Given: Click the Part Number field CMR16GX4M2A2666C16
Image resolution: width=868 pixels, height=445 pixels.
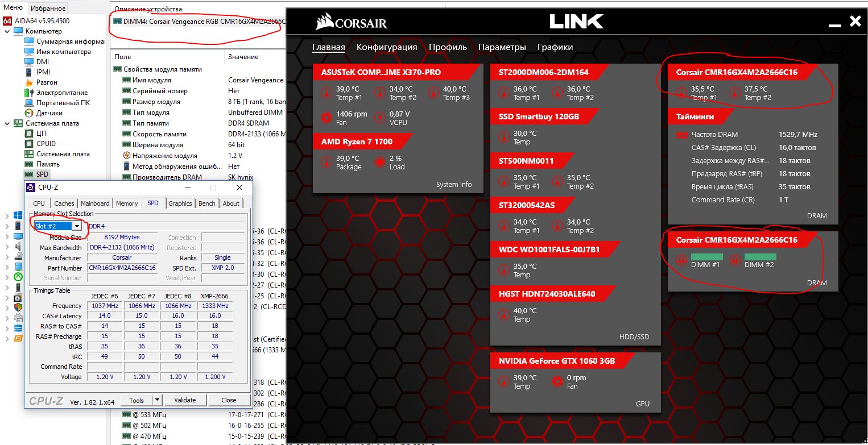Looking at the screenshot, I should tap(122, 268).
